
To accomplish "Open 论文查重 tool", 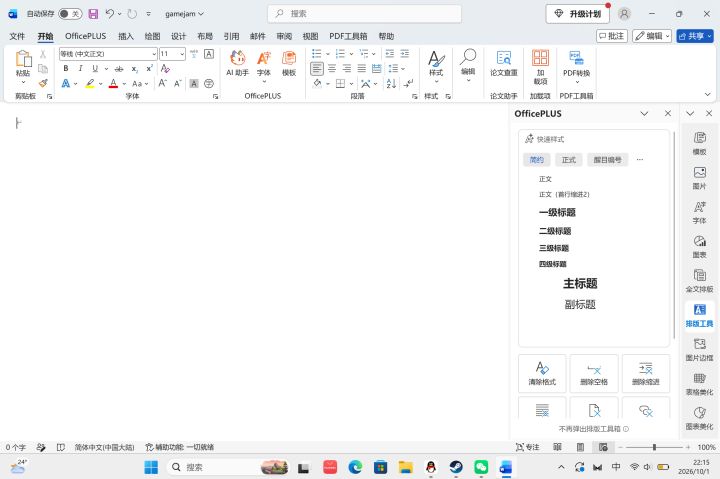I will pyautogui.click(x=504, y=63).
